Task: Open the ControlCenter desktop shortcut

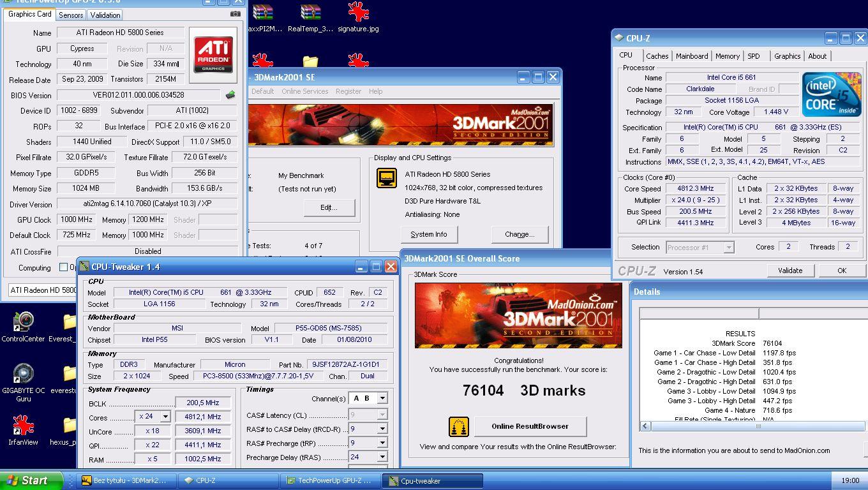Action: (23, 327)
